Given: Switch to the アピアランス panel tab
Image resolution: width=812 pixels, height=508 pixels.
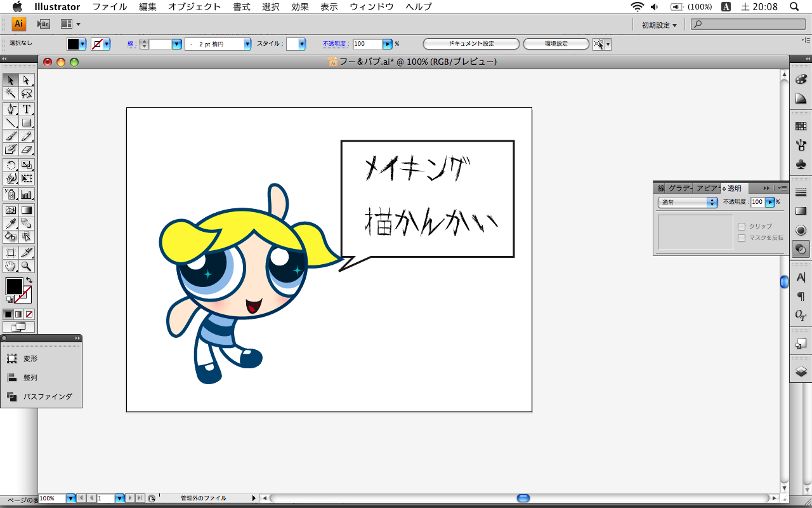Looking at the screenshot, I should tap(707, 189).
